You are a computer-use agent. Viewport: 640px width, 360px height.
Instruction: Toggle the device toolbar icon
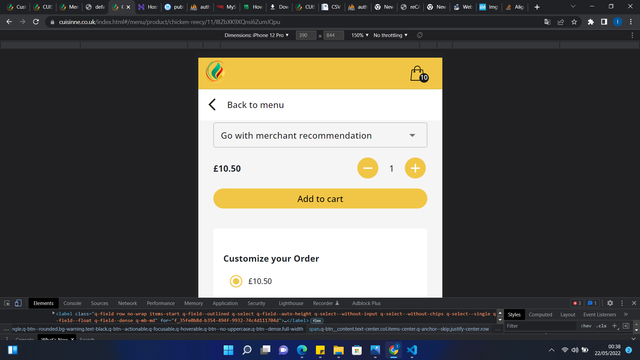[18, 303]
